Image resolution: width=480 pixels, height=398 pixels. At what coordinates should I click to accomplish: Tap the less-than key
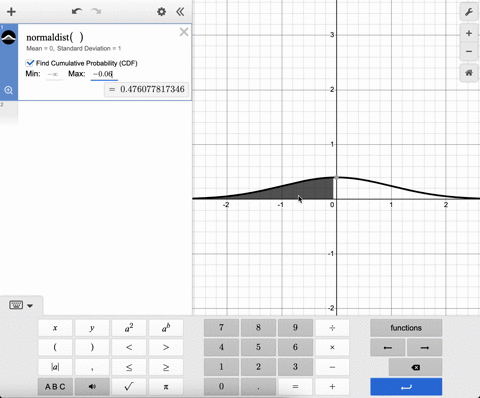[x=129, y=347]
